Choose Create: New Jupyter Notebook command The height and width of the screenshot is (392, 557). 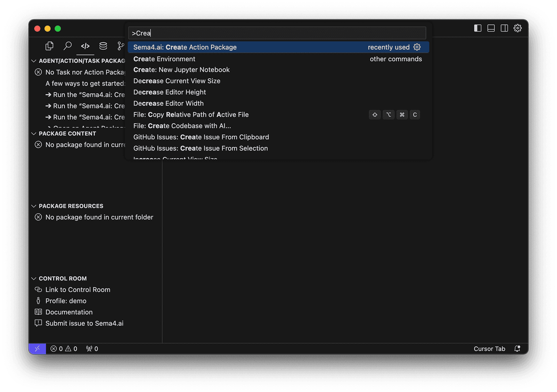click(x=181, y=70)
